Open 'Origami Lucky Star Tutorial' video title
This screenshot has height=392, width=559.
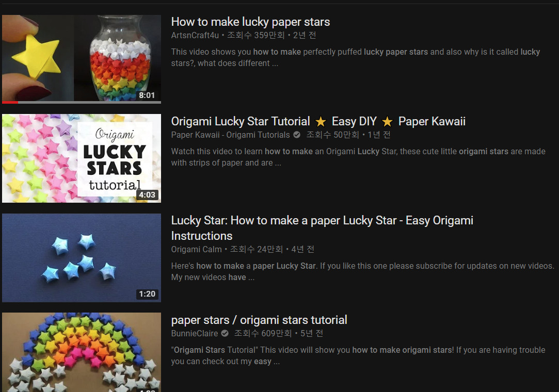click(241, 122)
